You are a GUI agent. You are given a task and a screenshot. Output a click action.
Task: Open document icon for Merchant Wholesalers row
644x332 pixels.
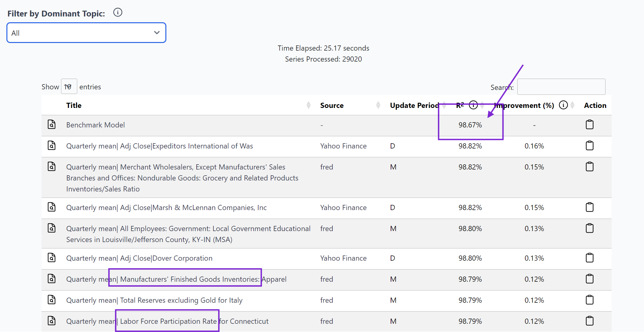(52, 166)
